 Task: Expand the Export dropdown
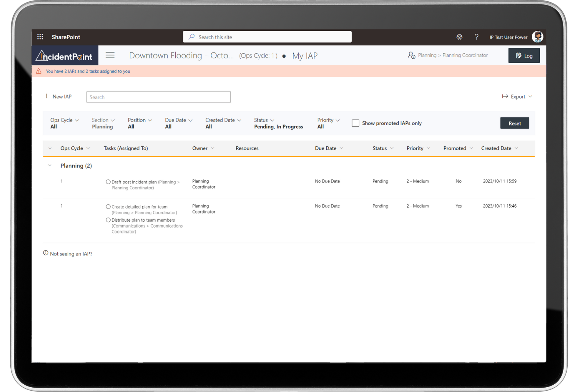[517, 97]
